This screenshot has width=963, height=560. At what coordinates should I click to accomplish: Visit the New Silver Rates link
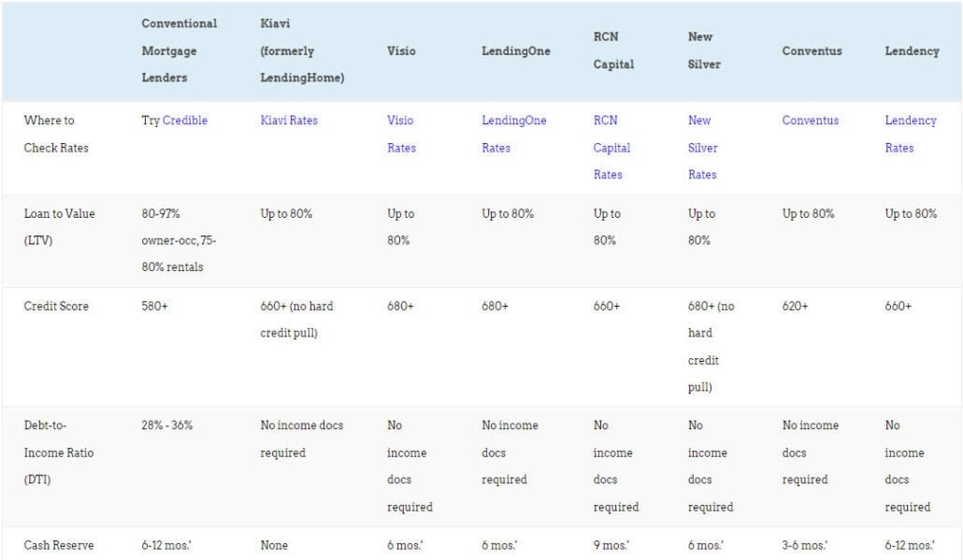point(702,148)
